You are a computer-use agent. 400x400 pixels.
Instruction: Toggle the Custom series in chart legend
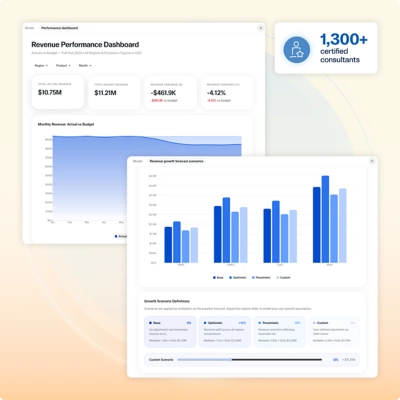pos(283,277)
